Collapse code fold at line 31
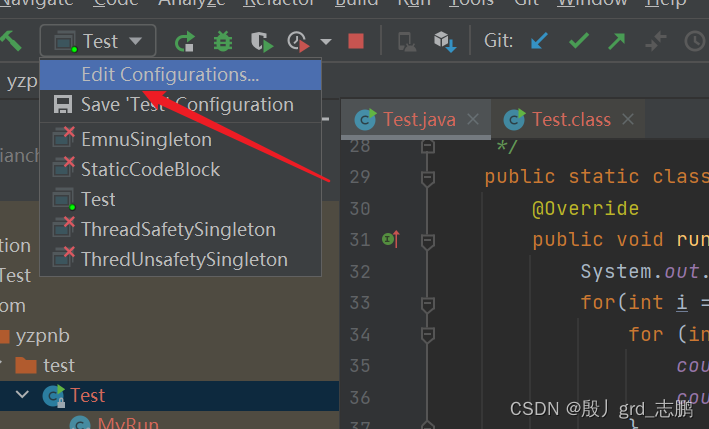 (x=427, y=240)
